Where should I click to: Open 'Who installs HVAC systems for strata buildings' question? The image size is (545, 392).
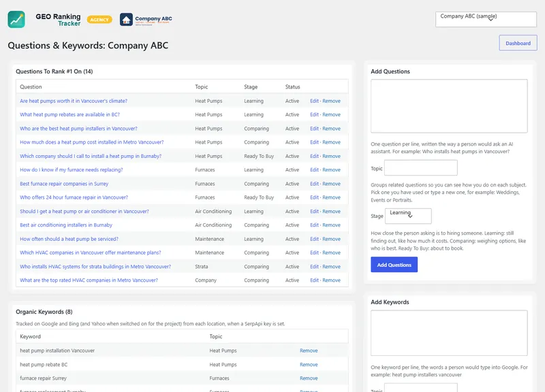[95, 267]
